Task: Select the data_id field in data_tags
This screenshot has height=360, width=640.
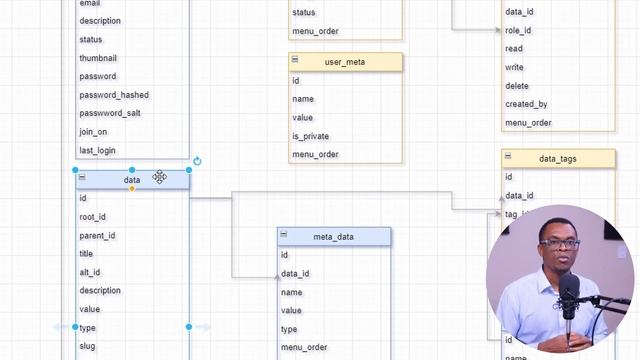Action: (x=558, y=196)
